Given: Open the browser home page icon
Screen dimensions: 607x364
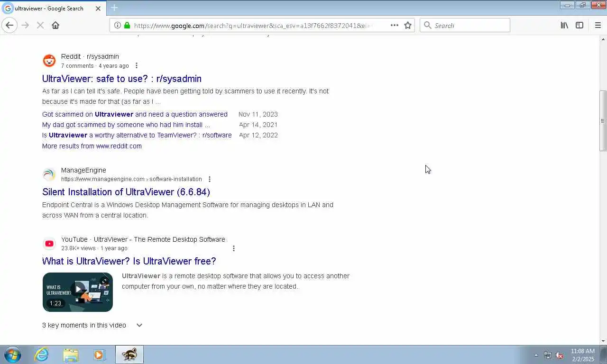Looking at the screenshot, I should pos(55,25).
